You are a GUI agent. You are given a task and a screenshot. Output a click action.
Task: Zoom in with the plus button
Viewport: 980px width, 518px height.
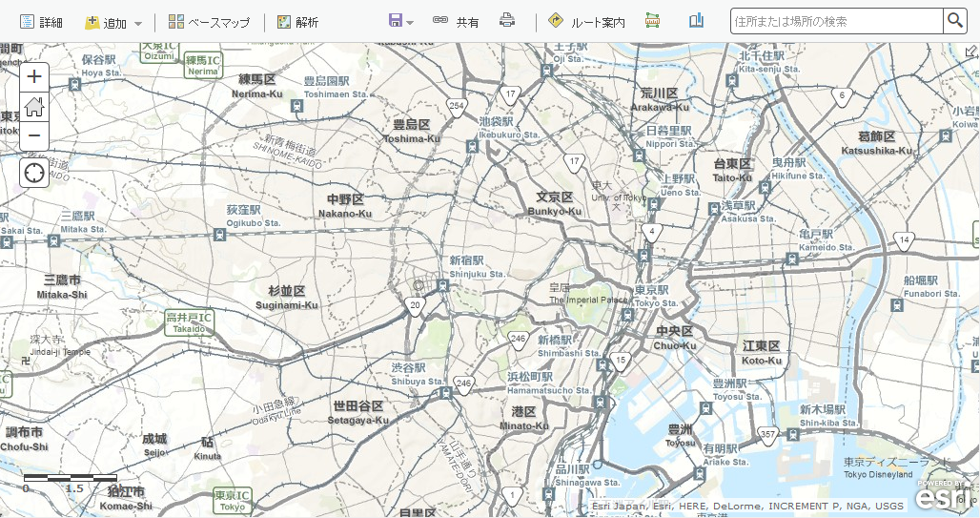[x=34, y=77]
